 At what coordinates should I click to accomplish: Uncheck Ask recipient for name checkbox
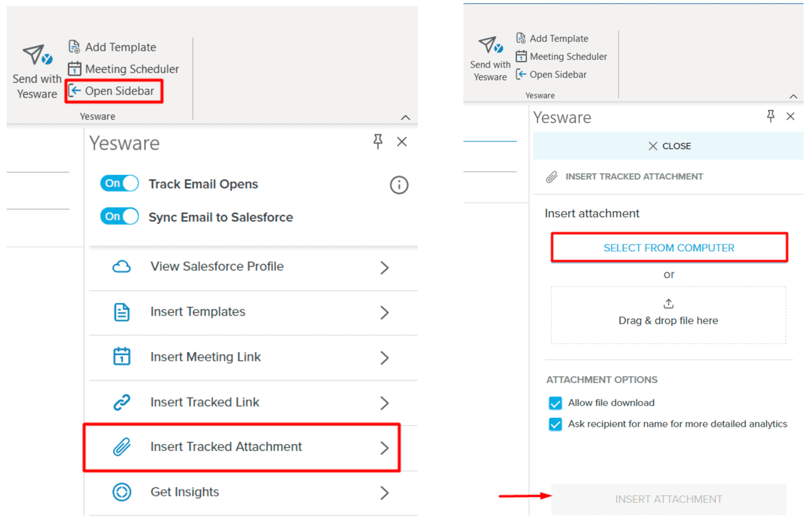click(556, 424)
